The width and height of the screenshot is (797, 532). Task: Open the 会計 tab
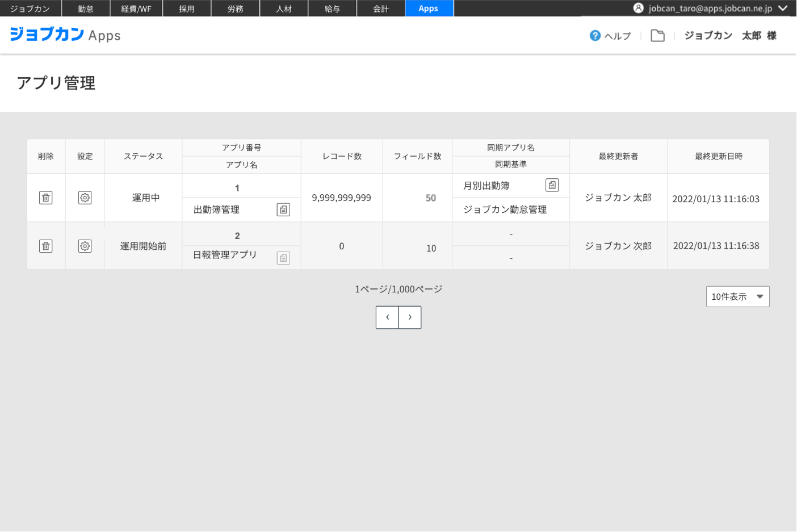[x=381, y=9]
